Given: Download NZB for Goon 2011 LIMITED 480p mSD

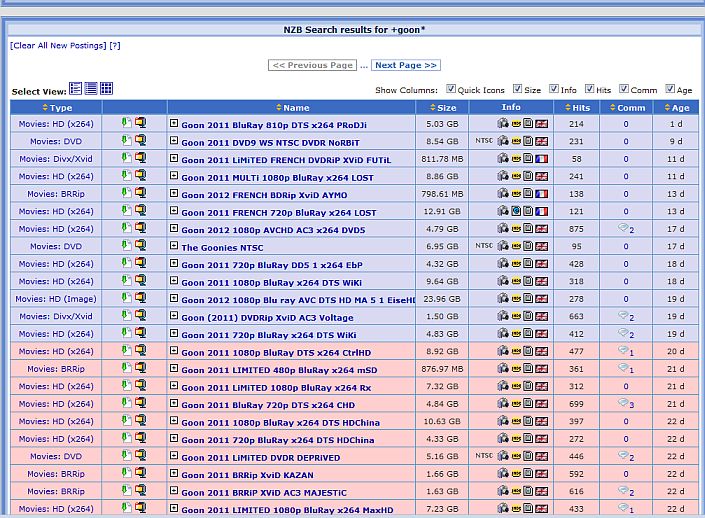Looking at the screenshot, I should tap(126, 368).
